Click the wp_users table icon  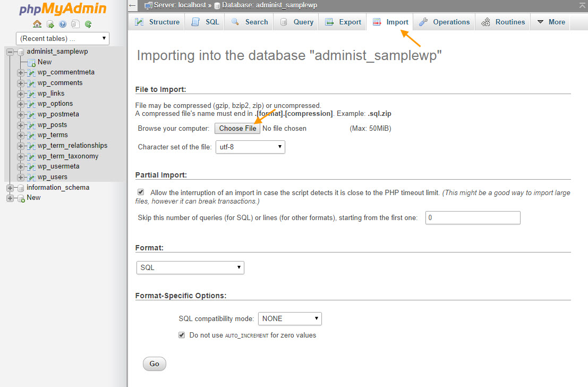click(31, 177)
